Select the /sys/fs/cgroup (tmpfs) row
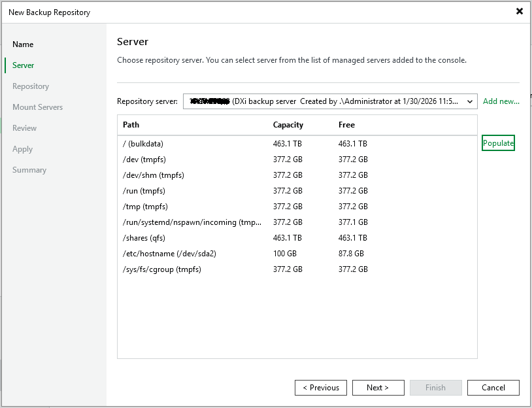Image resolution: width=532 pixels, height=408 pixels. point(162,269)
